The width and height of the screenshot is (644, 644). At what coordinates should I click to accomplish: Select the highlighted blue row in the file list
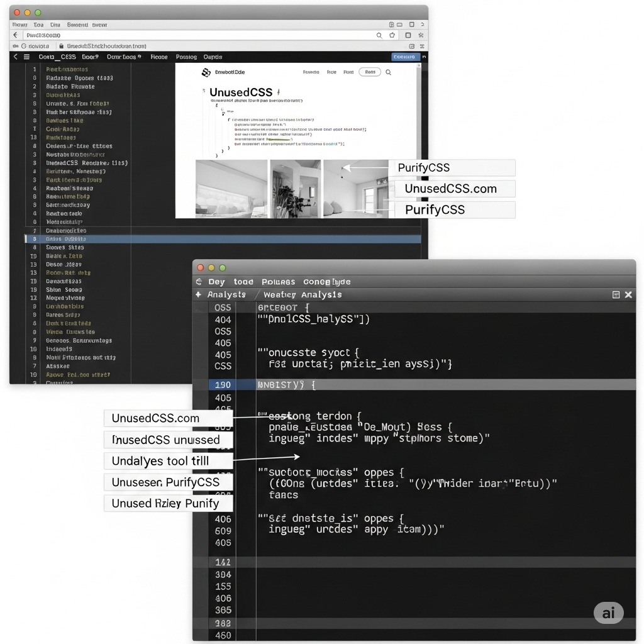[223, 239]
